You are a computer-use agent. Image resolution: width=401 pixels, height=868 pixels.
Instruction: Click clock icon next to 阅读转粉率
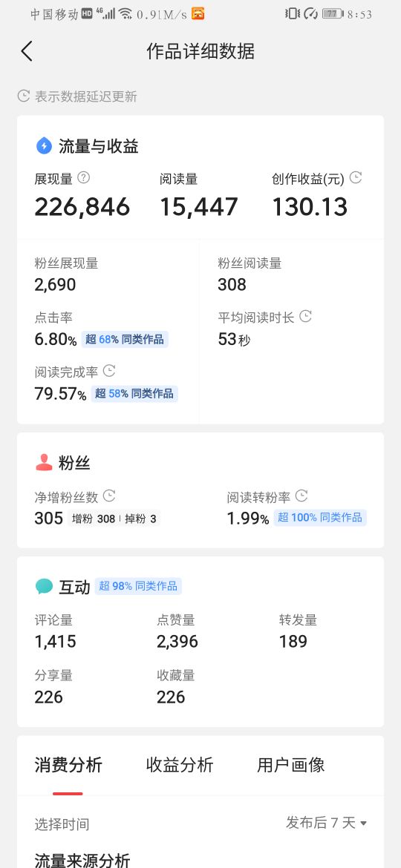click(301, 496)
